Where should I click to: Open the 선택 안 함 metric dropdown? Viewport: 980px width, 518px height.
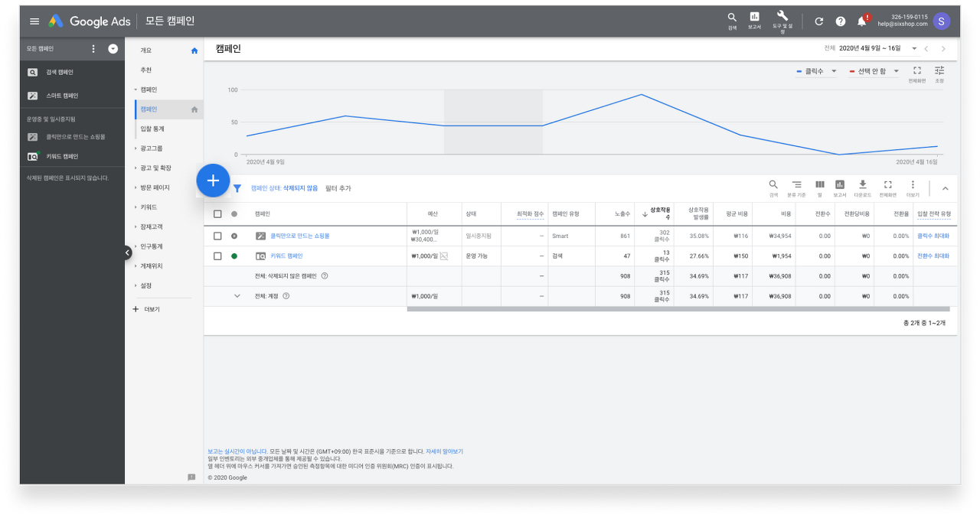[874, 71]
